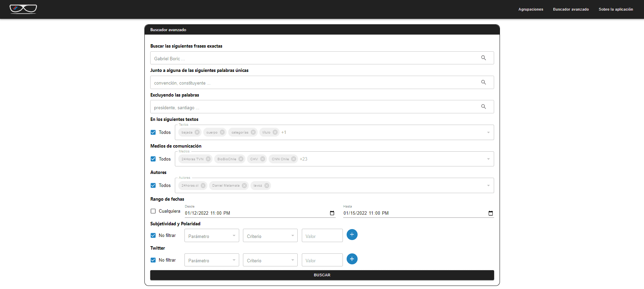
Task: Click search icon in exact phrases field
Action: (x=483, y=58)
